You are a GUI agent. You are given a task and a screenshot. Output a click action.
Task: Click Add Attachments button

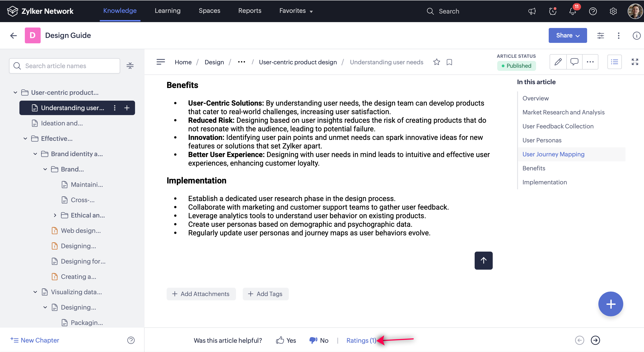click(x=201, y=294)
